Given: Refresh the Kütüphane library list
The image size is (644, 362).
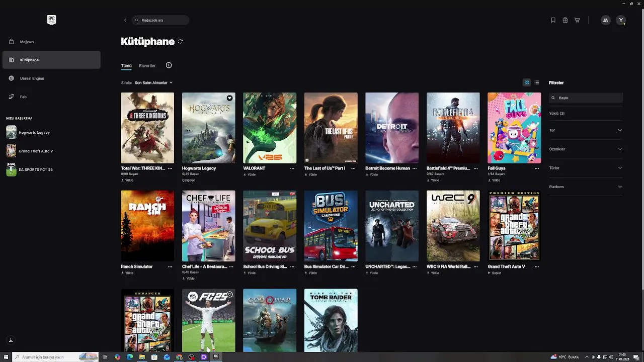Looking at the screenshot, I should [180, 42].
